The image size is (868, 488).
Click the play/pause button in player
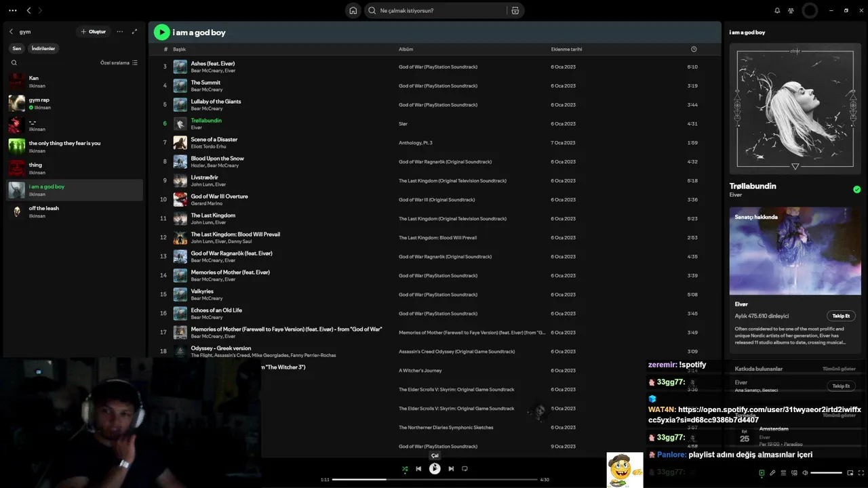click(x=435, y=468)
